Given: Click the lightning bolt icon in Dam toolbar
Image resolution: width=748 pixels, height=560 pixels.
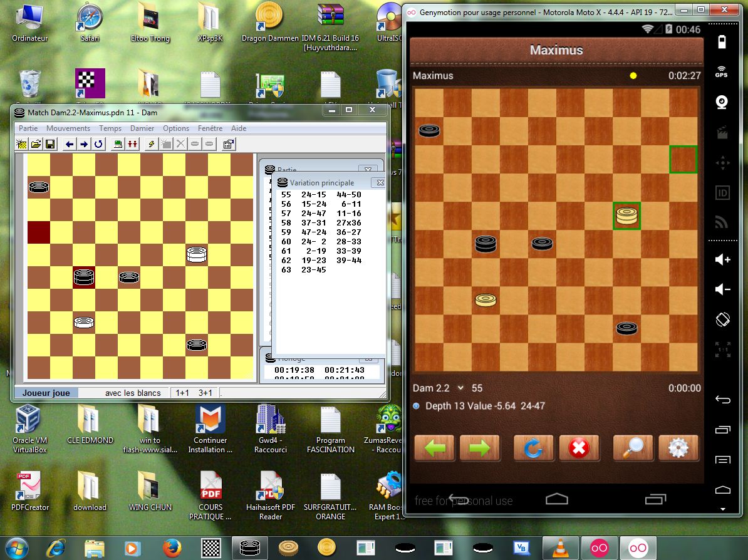Looking at the screenshot, I should pos(150,144).
